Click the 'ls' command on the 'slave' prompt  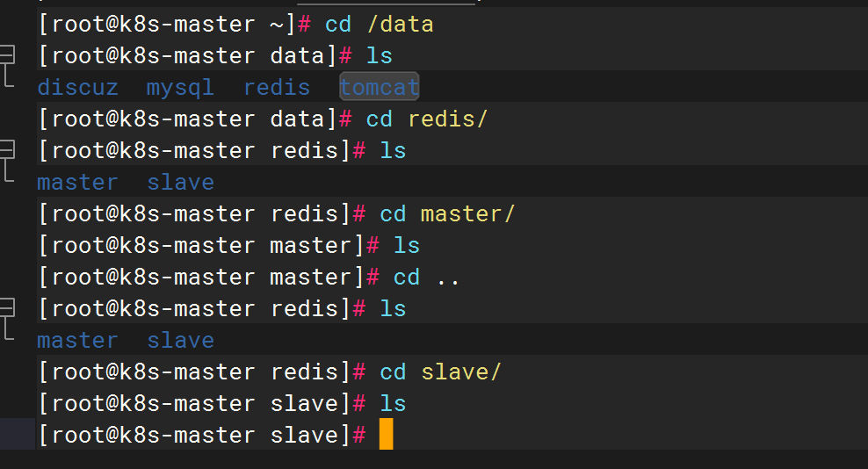click(393, 403)
